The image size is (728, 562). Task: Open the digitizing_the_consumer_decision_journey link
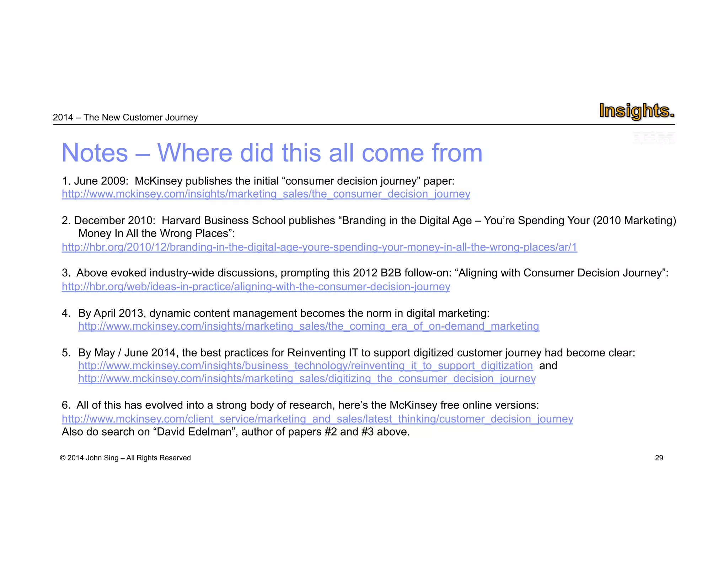click(307, 379)
